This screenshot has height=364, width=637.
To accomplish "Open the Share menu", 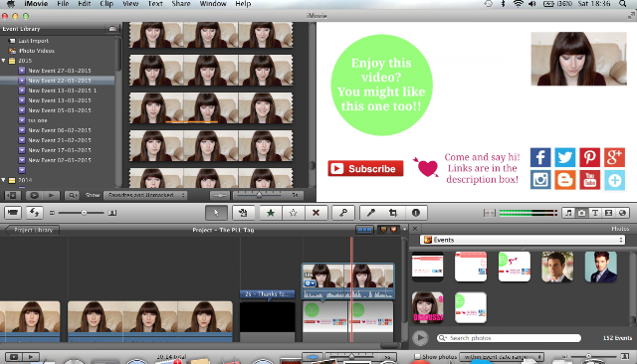I will [181, 4].
